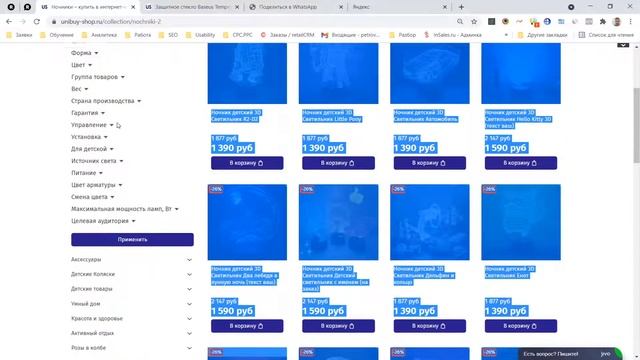This screenshot has width=640, height=360.
Task: Expand the Детские Коляски category chevron
Action: pos(189,274)
